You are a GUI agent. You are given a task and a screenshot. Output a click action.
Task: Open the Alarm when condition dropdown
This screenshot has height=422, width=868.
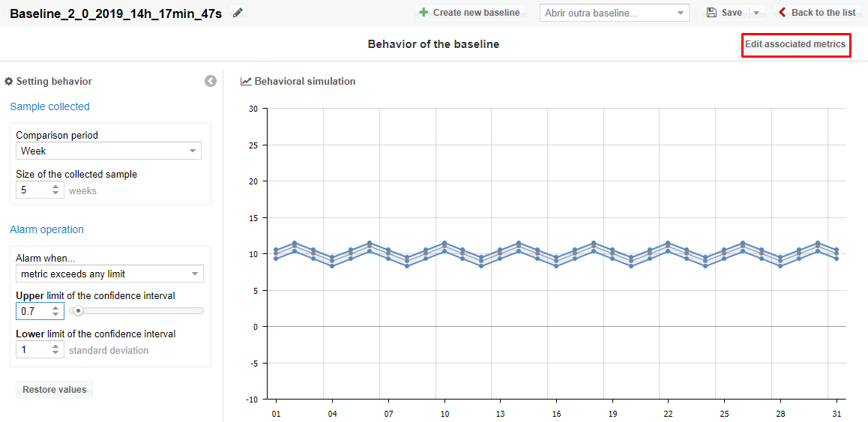coord(109,274)
